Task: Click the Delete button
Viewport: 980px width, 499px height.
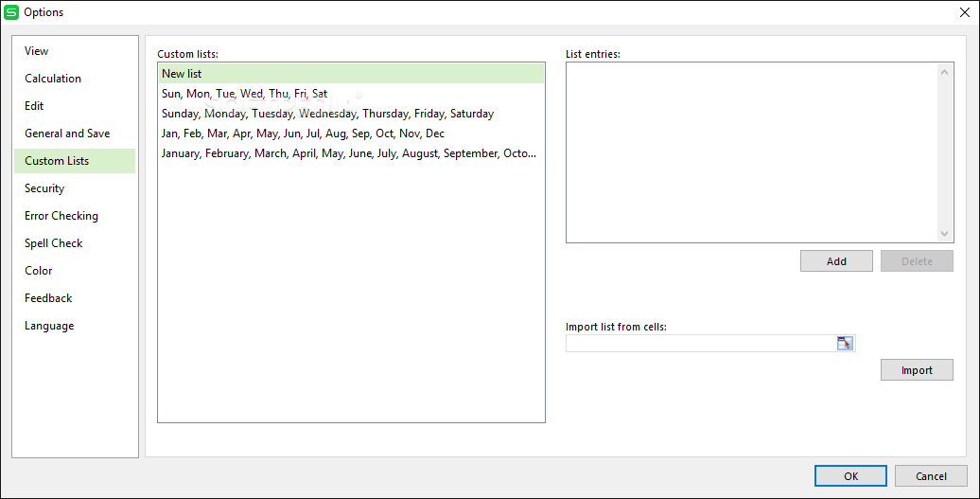Action: (x=917, y=261)
